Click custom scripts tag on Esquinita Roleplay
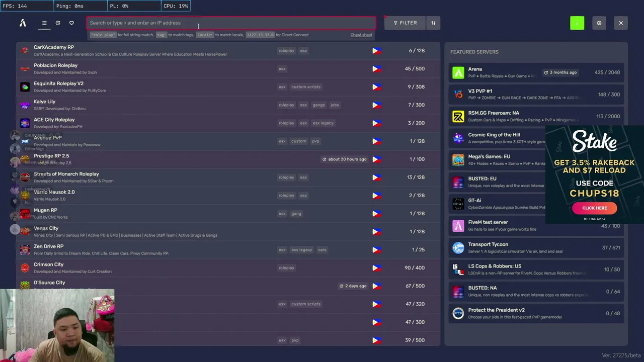 click(x=306, y=86)
